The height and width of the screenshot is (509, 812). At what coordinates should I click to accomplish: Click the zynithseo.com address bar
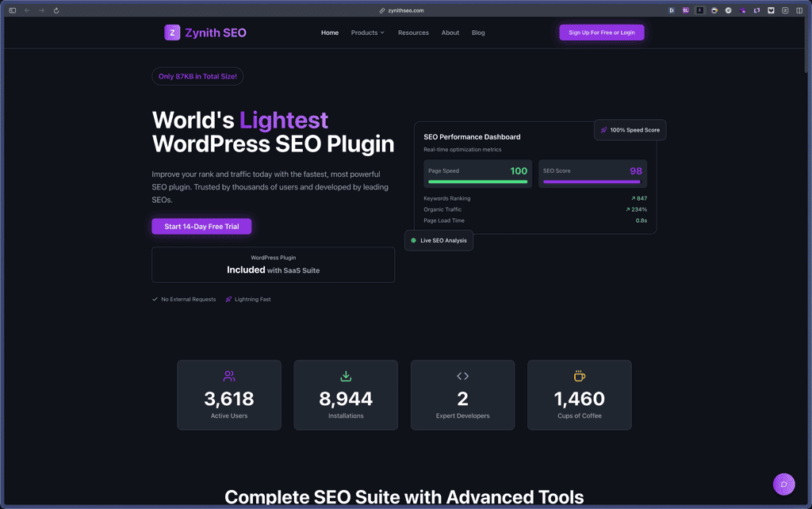click(405, 10)
